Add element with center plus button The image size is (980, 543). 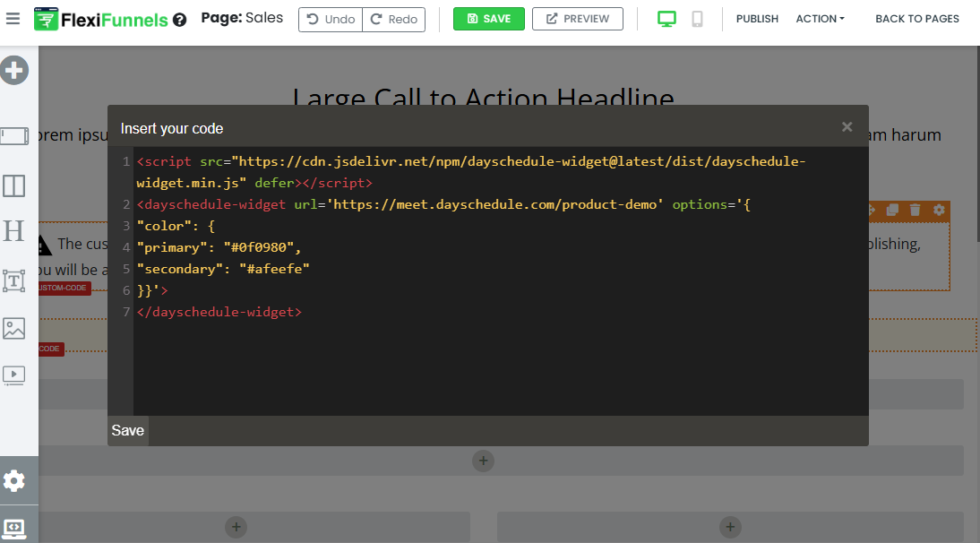click(483, 461)
